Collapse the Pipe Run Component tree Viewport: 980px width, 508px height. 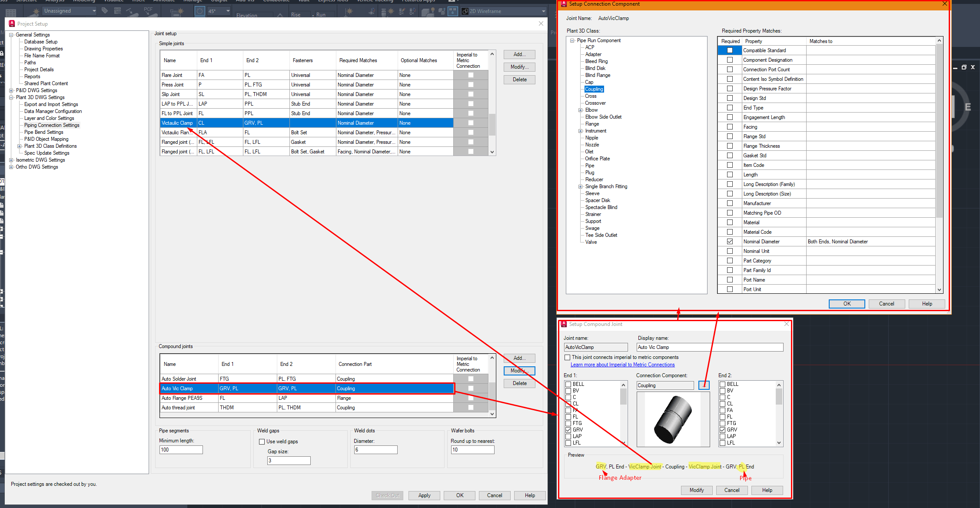[x=572, y=40]
